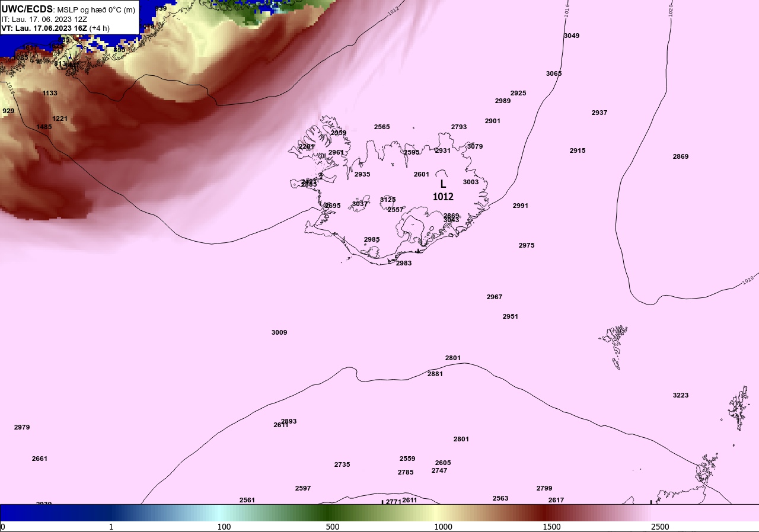
Task: Click the 1485 value over Greenland
Action: pyautogui.click(x=44, y=127)
